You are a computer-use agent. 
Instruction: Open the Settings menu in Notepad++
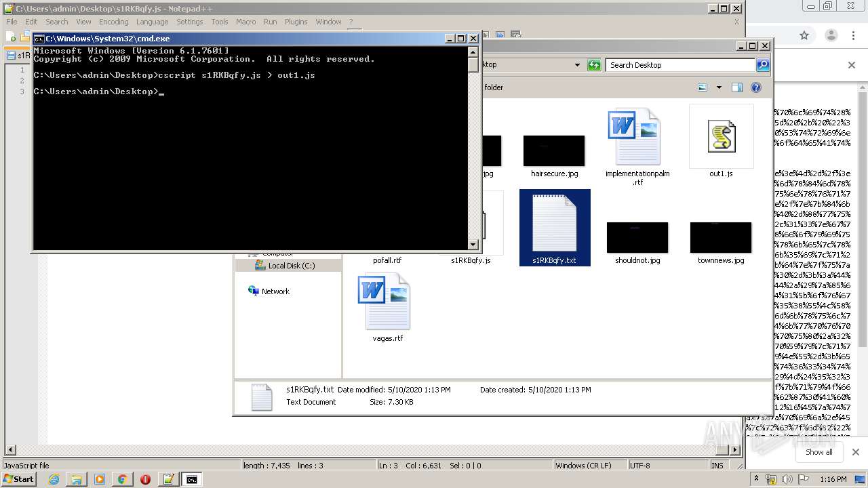[190, 22]
